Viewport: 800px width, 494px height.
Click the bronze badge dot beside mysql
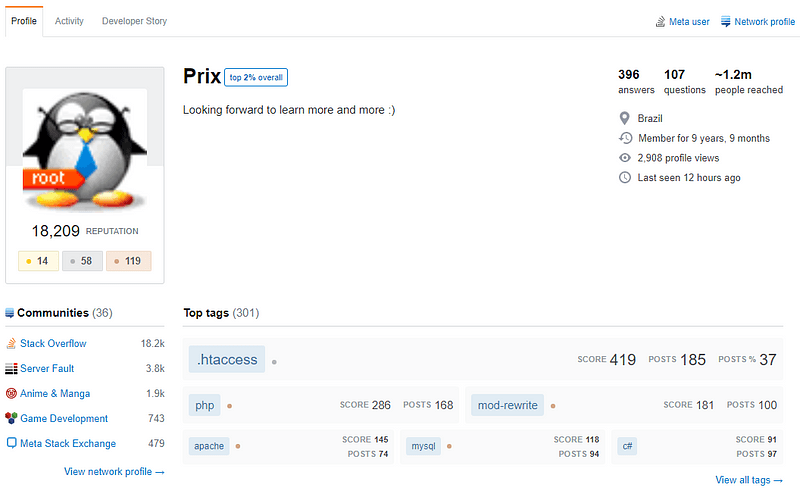[x=449, y=446]
